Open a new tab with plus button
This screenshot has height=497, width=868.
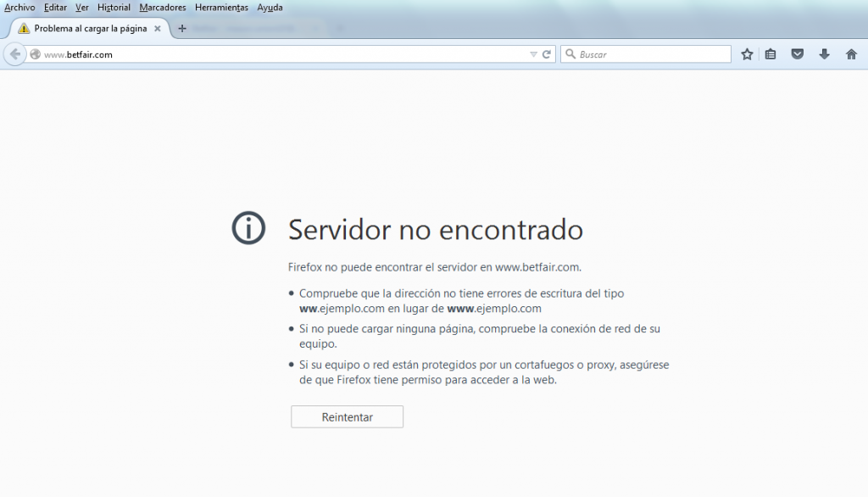pyautogui.click(x=182, y=28)
